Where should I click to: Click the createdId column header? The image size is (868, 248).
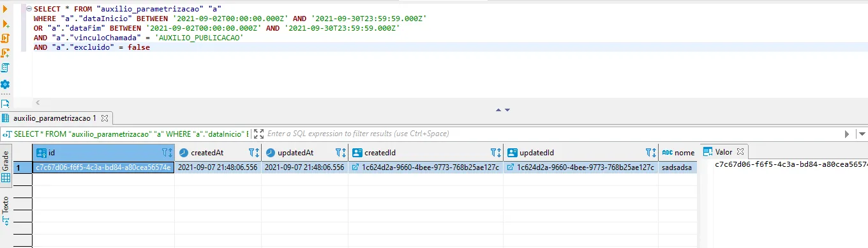pos(425,153)
